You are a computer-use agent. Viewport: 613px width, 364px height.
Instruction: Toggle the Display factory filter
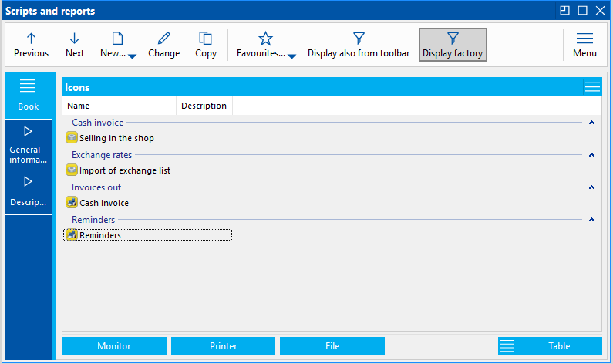tap(453, 45)
